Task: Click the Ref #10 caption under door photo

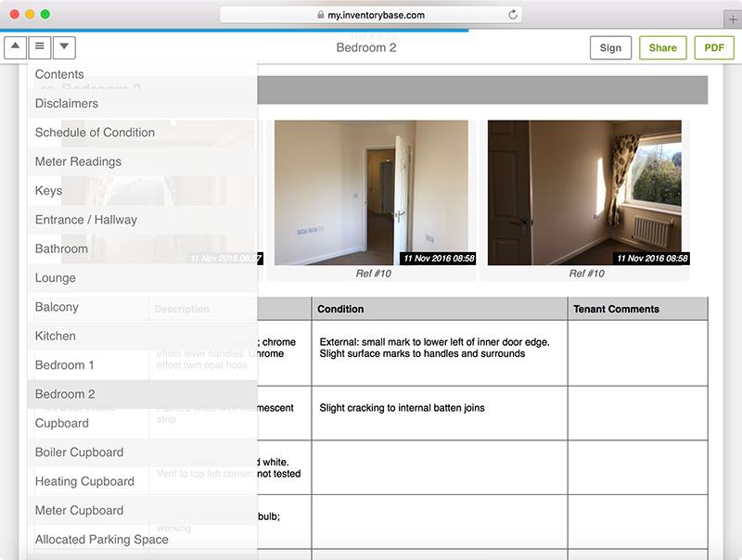Action: click(x=374, y=274)
